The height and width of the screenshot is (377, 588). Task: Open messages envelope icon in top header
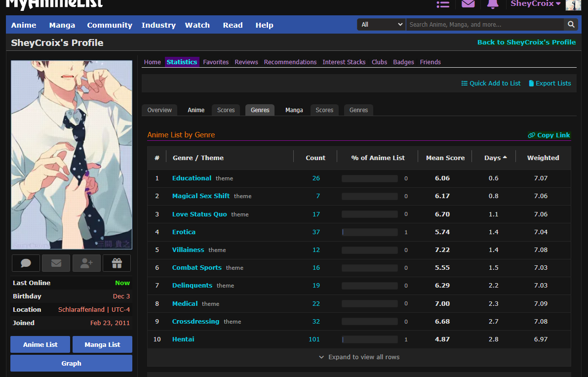click(x=468, y=4)
